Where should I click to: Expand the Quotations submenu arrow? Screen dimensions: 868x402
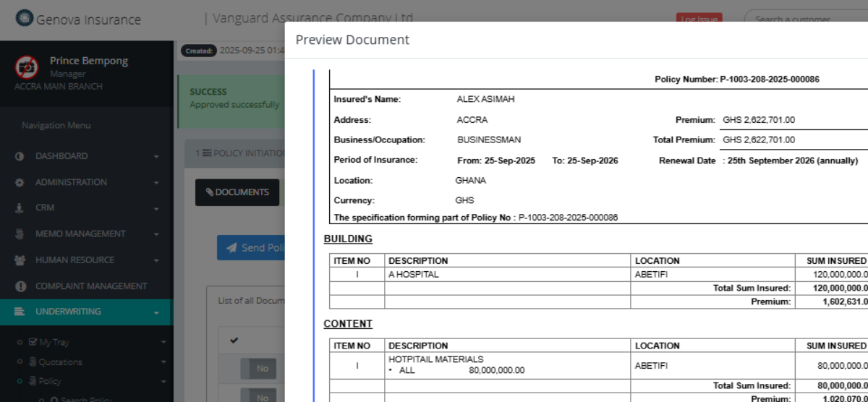click(x=163, y=362)
